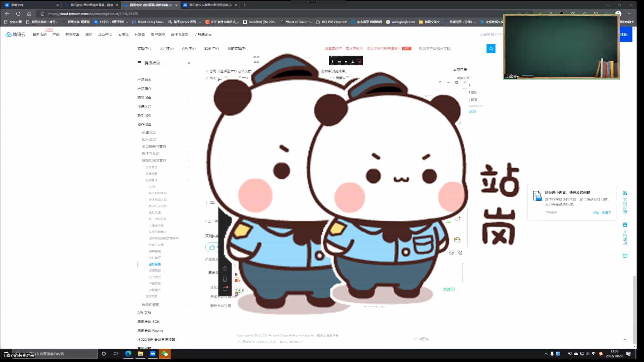Click the Task View taskbar icon
The height and width of the screenshot is (362, 644).
coord(115,354)
